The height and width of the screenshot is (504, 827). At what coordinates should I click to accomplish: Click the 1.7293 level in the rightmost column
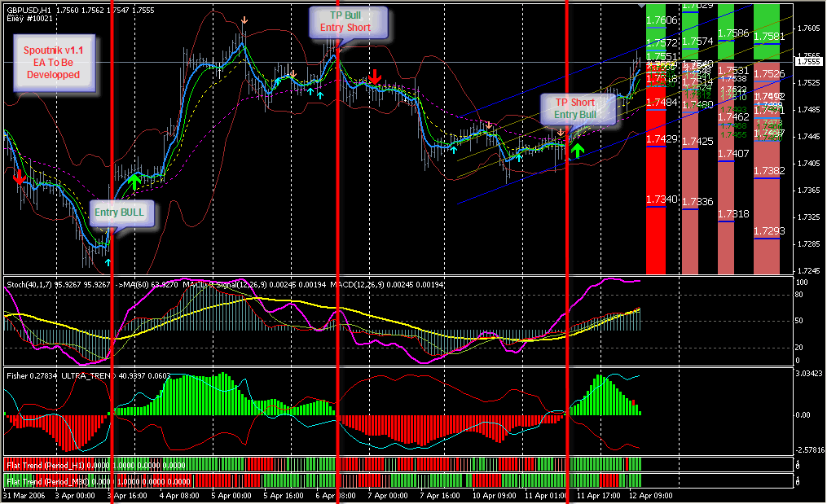point(769,231)
